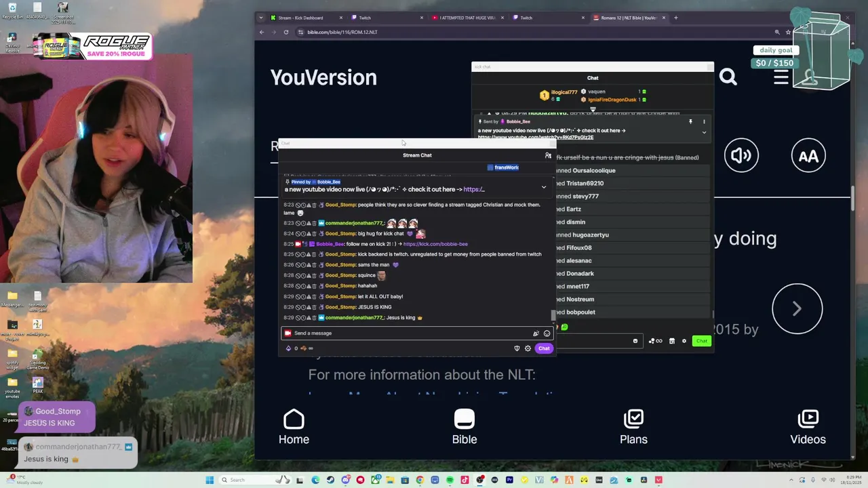Reload the browser page
This screenshot has height=488, width=868.
(286, 32)
